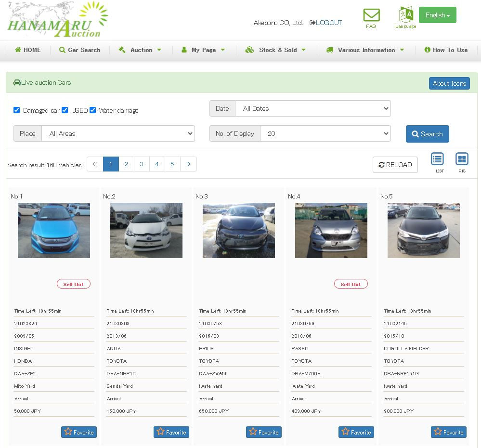This screenshot has height=448, width=481.
Task: Open the black Corolla Fielder photo
Action: [x=424, y=230]
